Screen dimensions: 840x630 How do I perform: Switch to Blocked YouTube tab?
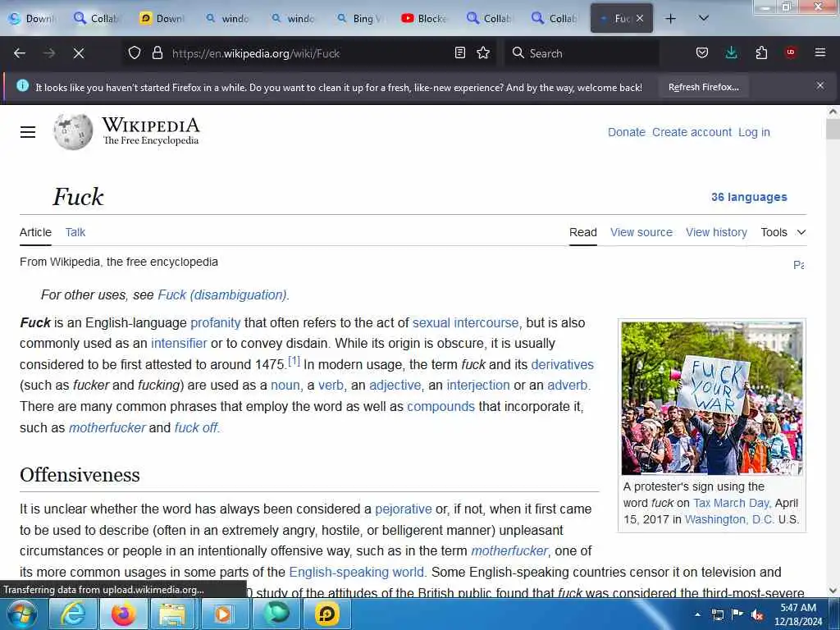click(x=425, y=19)
